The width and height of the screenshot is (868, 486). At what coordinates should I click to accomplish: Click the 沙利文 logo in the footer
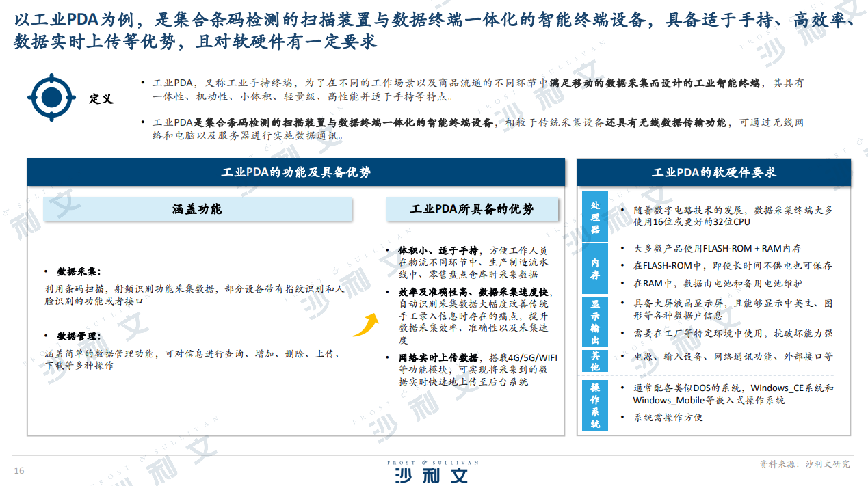click(432, 475)
